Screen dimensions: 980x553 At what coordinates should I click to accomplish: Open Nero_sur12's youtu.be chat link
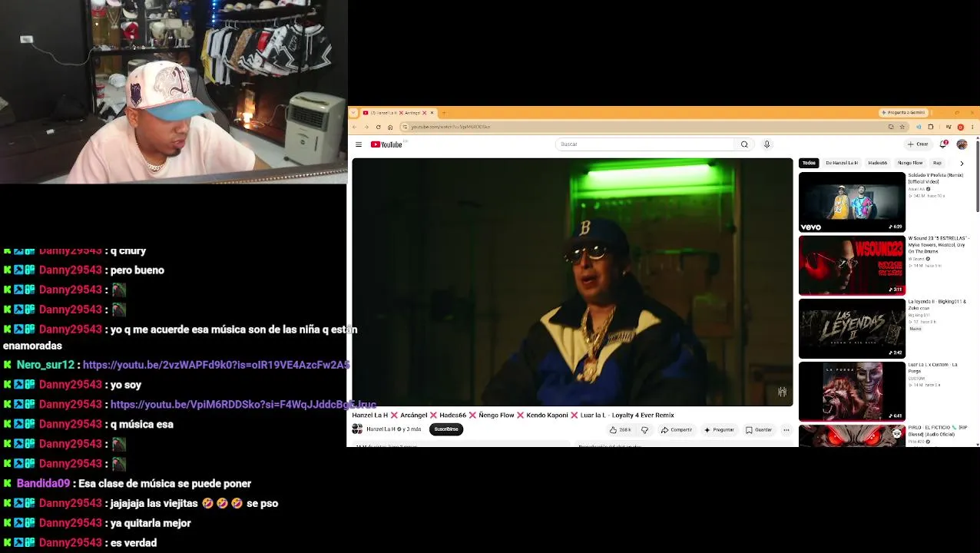(x=216, y=365)
